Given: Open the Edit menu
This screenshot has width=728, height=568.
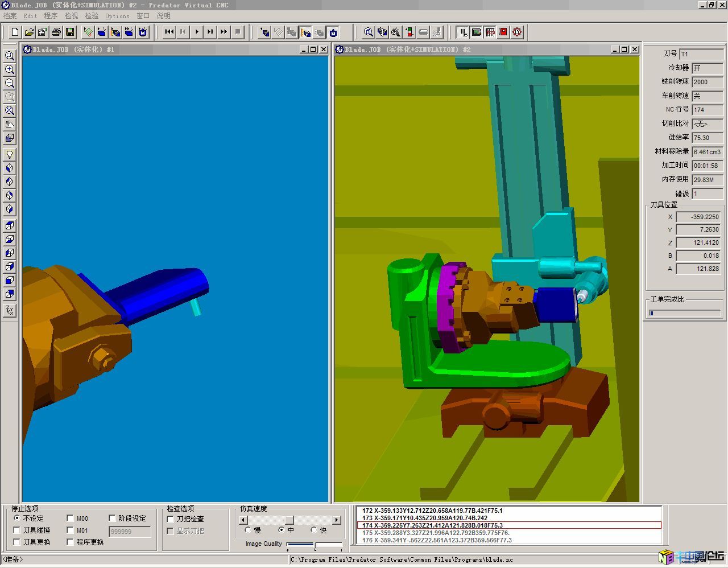Looking at the screenshot, I should pos(30,16).
